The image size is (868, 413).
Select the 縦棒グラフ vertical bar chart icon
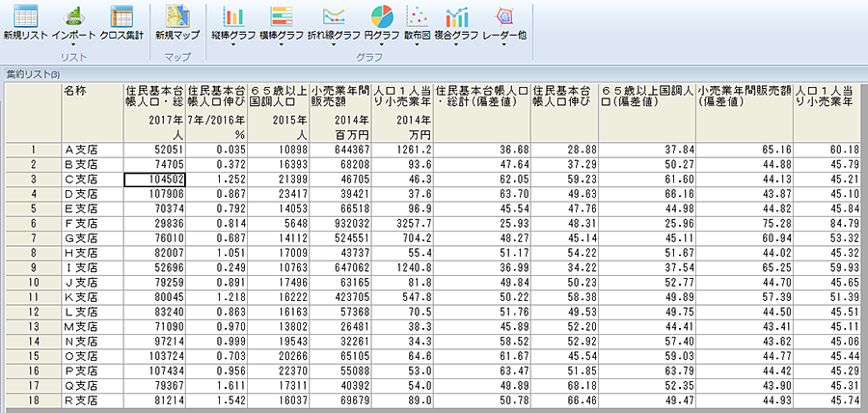click(232, 17)
